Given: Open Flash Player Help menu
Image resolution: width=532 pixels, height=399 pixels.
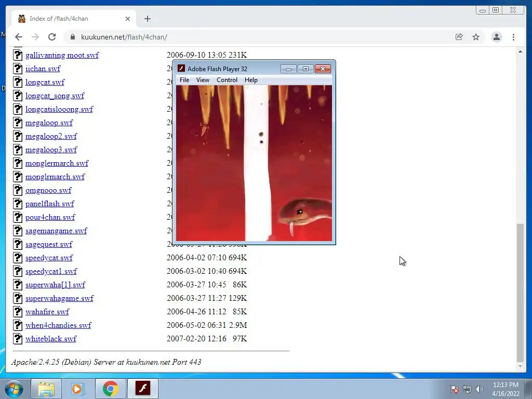Looking at the screenshot, I should click(x=251, y=80).
